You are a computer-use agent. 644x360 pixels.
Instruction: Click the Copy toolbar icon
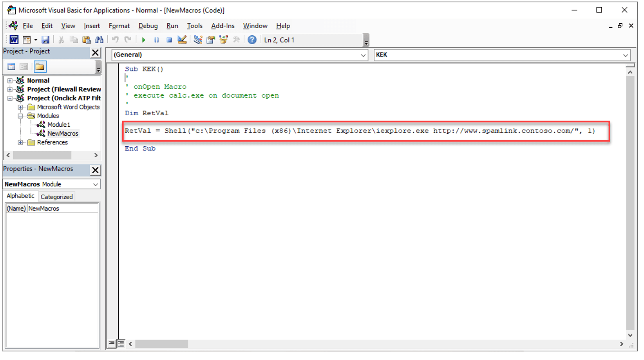[x=74, y=40]
